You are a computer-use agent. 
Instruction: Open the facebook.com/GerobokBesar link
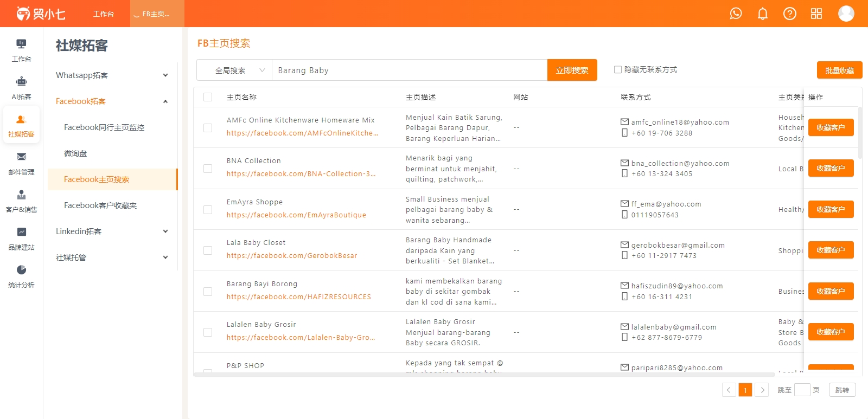coord(292,255)
